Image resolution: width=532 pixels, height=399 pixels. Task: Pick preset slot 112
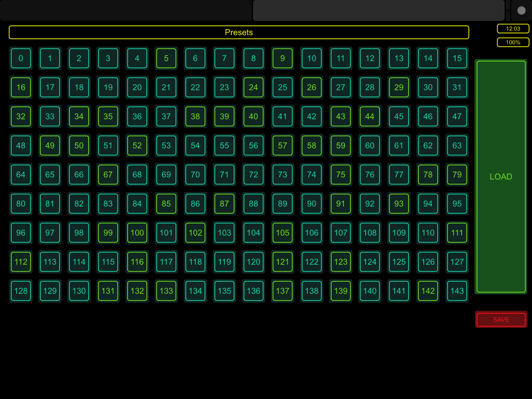[21, 262]
